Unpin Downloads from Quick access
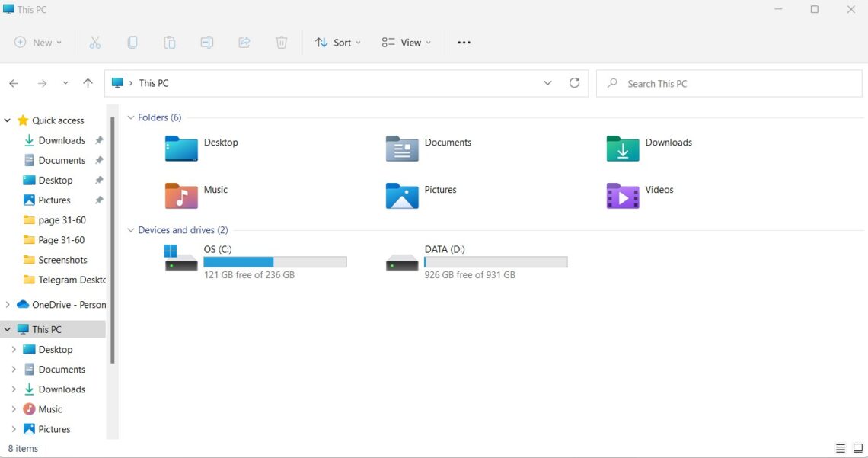Viewport: 868px width, 458px height. pos(98,140)
